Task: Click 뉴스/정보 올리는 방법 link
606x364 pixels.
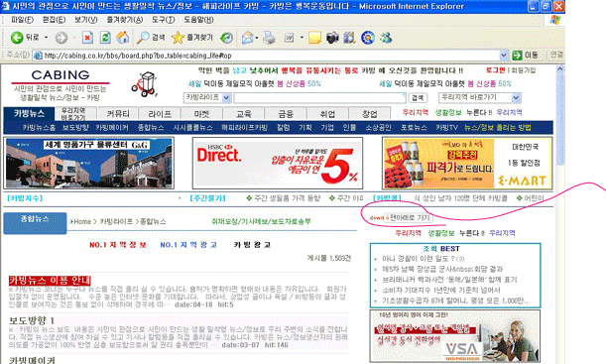Action: (498, 128)
